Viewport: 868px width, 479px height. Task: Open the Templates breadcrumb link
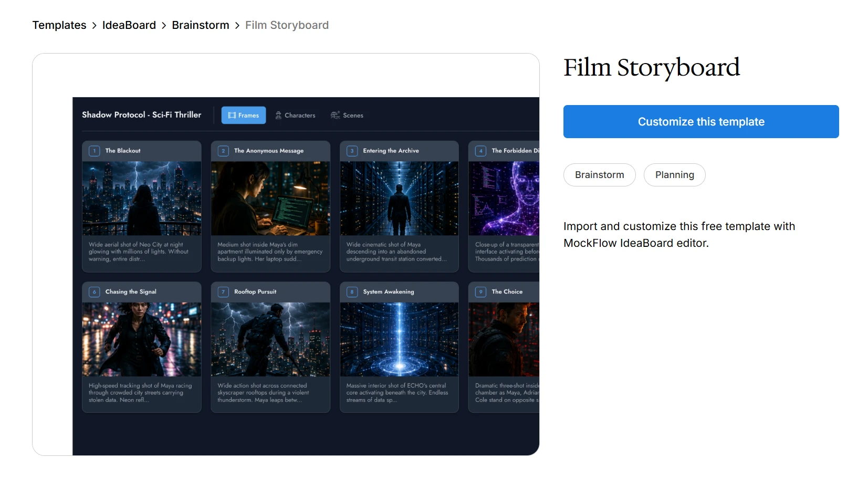point(59,25)
